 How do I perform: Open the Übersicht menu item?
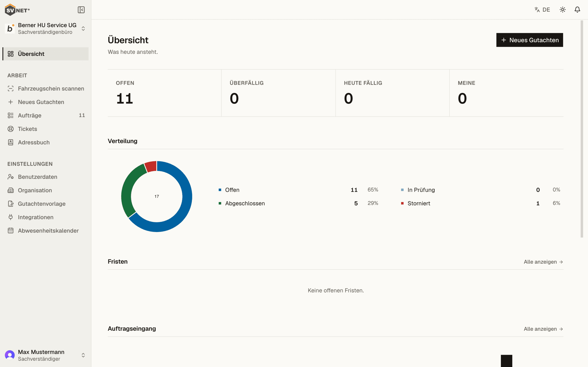point(46,54)
